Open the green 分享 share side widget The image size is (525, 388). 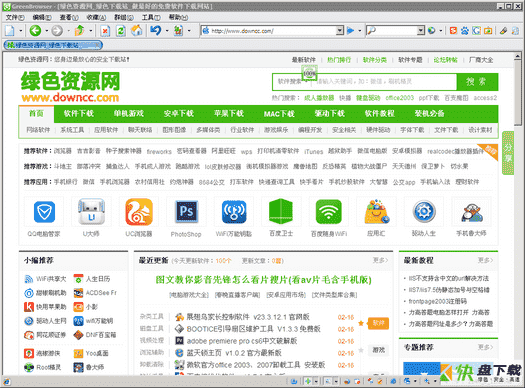click(x=508, y=153)
